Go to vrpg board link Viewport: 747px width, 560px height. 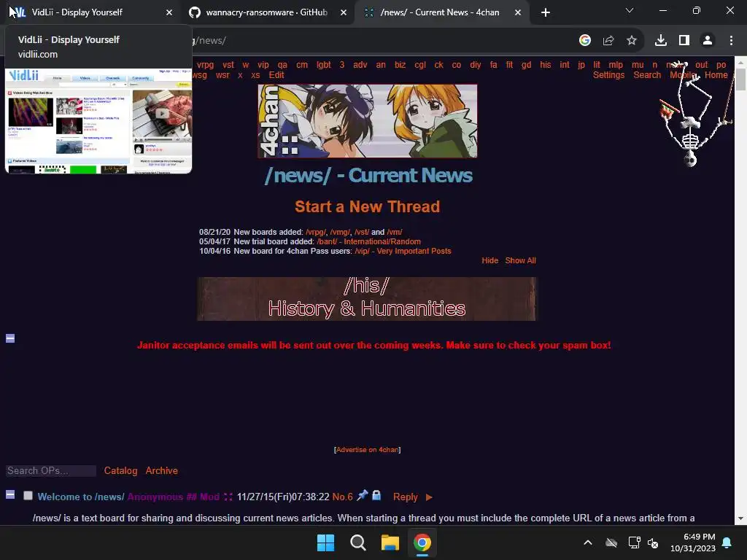205,65
